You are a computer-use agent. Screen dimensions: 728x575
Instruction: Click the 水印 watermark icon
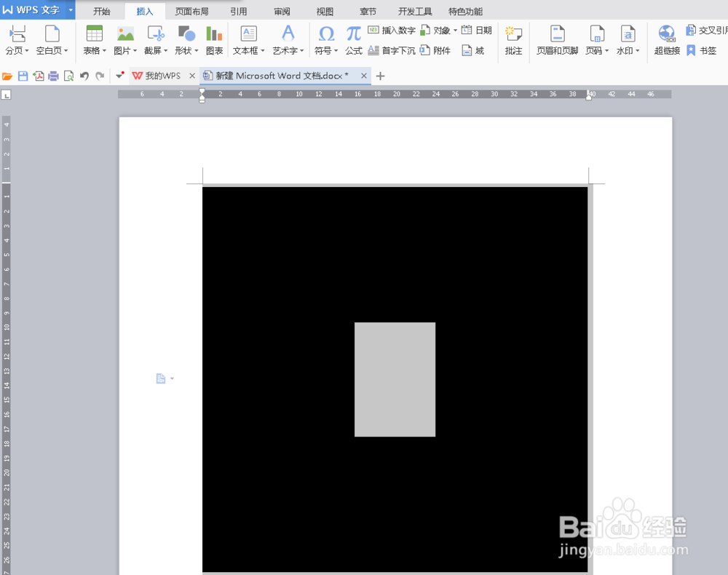pos(628,34)
